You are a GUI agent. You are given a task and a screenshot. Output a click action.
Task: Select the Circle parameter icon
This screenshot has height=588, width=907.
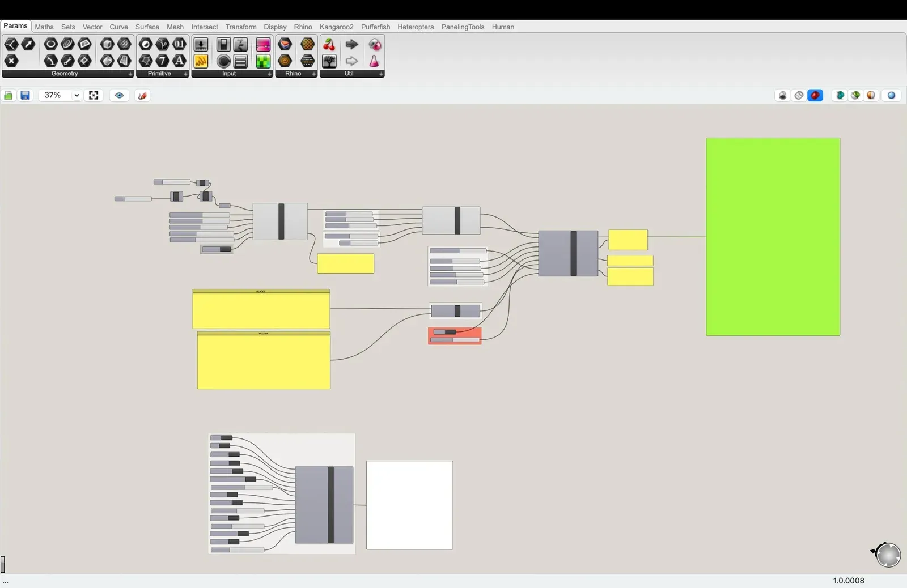click(51, 44)
